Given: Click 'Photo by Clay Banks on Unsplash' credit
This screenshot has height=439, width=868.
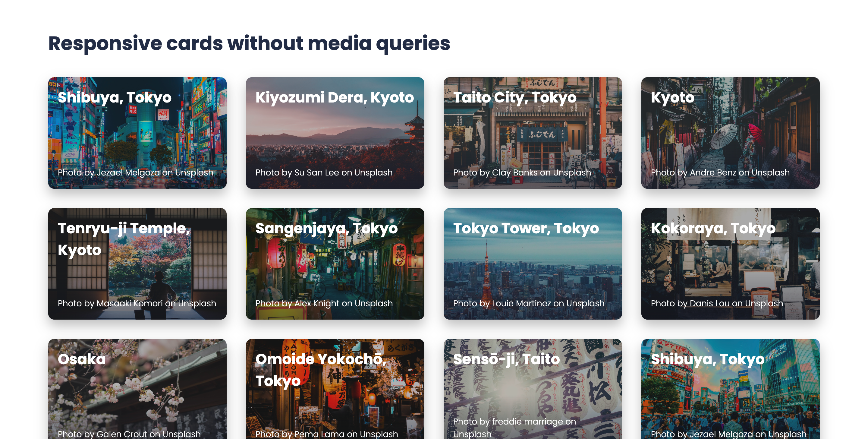Looking at the screenshot, I should point(522,173).
